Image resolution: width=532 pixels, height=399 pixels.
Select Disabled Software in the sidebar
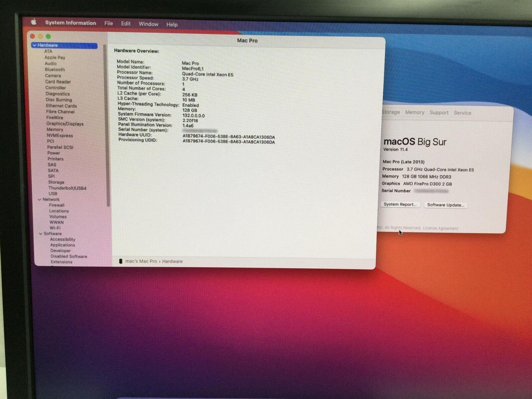[x=69, y=256]
